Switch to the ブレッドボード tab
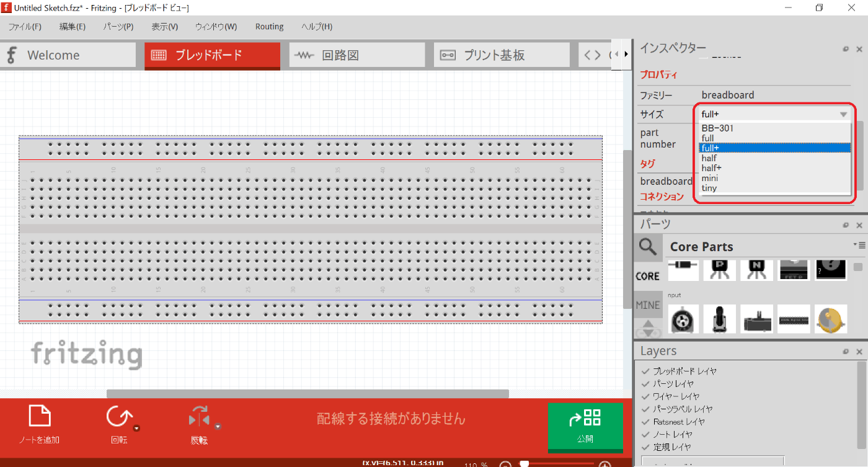 click(212, 55)
